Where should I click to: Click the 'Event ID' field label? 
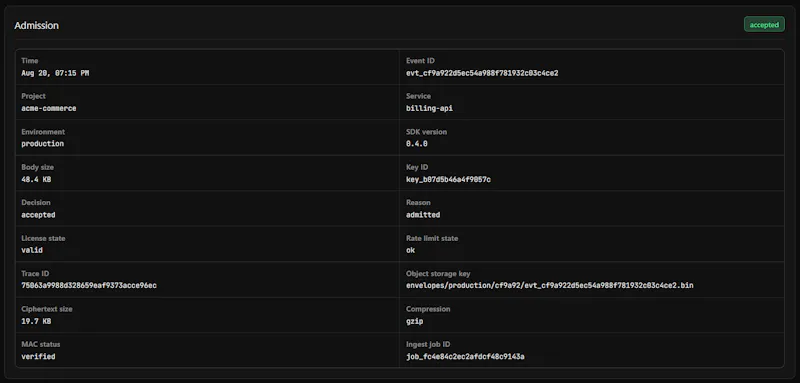(420, 61)
